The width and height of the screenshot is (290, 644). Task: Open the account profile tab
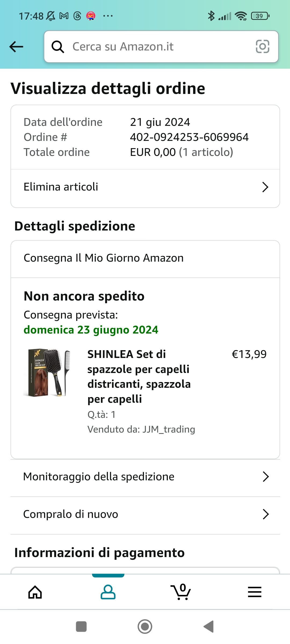pyautogui.click(x=108, y=592)
